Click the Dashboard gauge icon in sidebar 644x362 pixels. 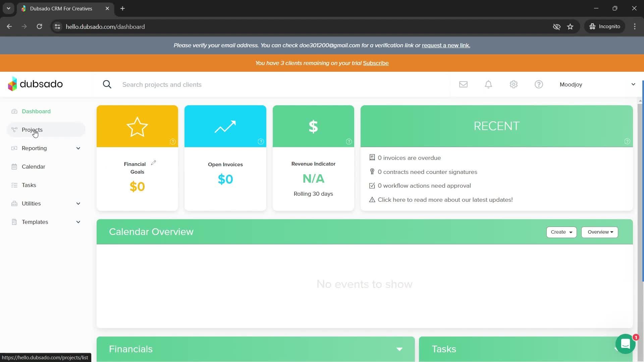pos(14,111)
